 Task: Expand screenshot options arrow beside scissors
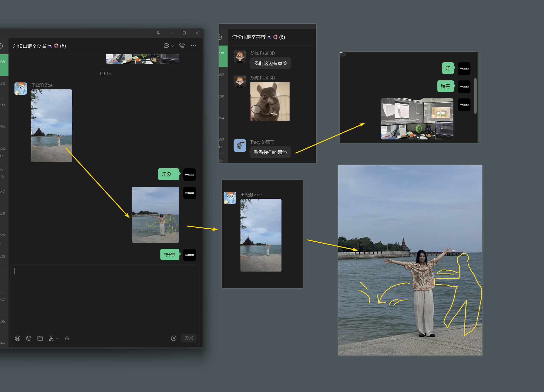pyautogui.click(x=58, y=338)
